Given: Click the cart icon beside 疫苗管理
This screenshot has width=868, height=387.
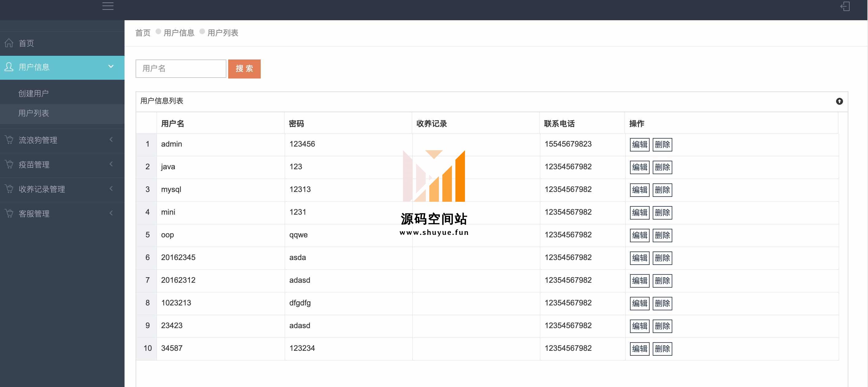Looking at the screenshot, I should point(9,164).
